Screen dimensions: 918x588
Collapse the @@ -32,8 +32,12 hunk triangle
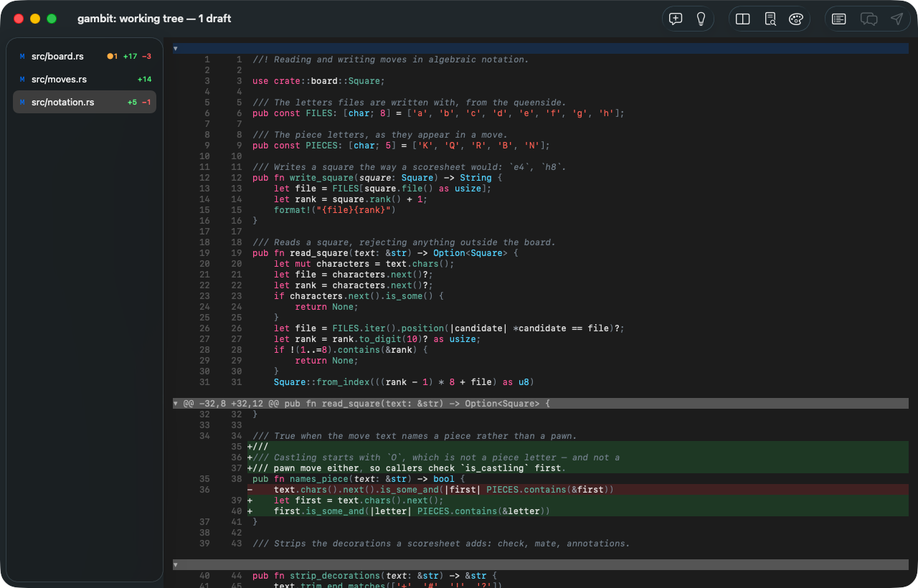(176, 404)
